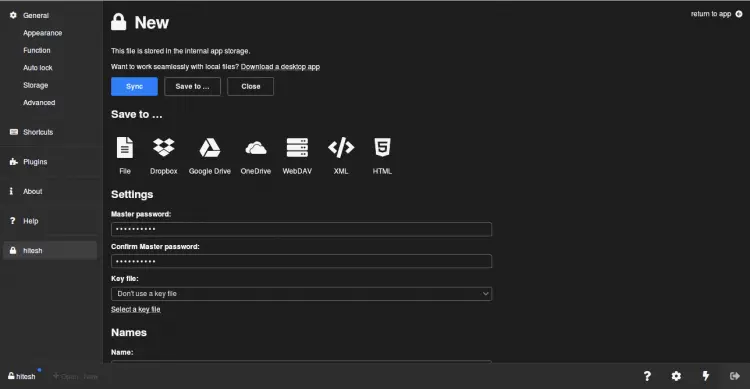Open settings gear in footer
Image resolution: width=750 pixels, height=389 pixels.
click(x=676, y=376)
